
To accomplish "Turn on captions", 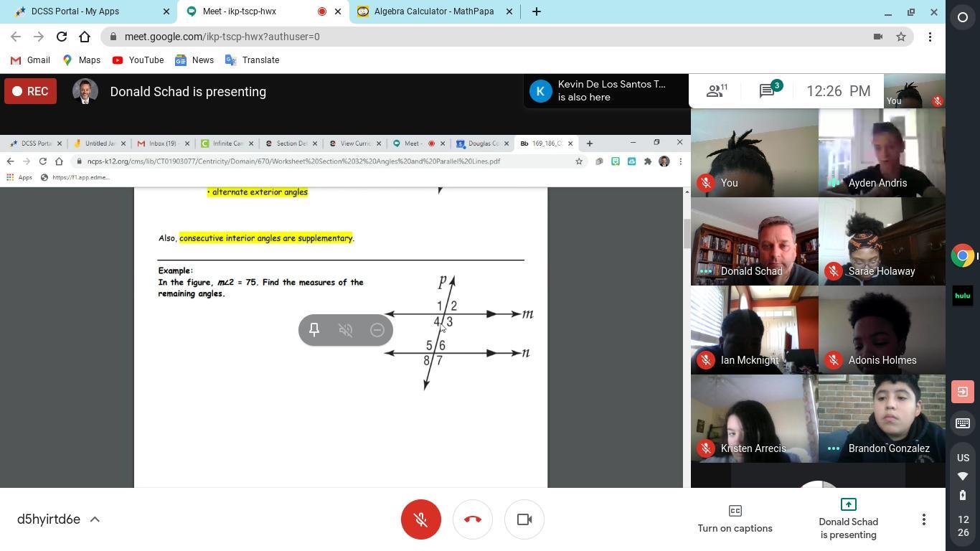I will (x=735, y=519).
